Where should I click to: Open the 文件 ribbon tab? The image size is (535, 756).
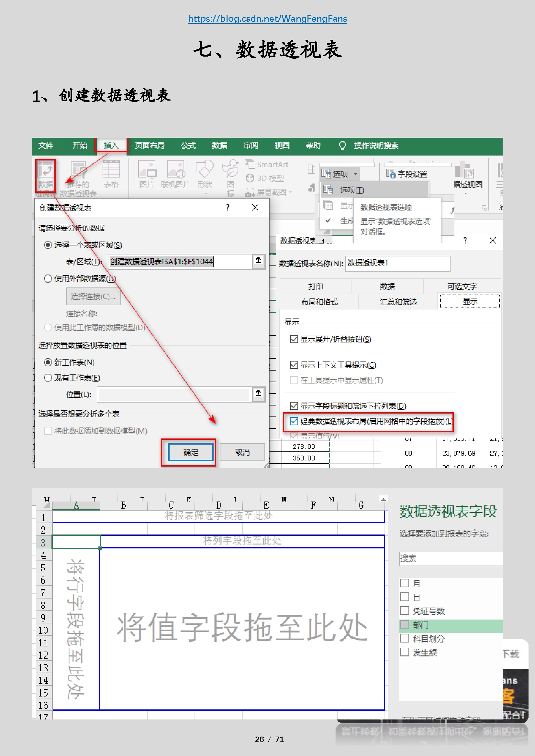pyautogui.click(x=46, y=146)
